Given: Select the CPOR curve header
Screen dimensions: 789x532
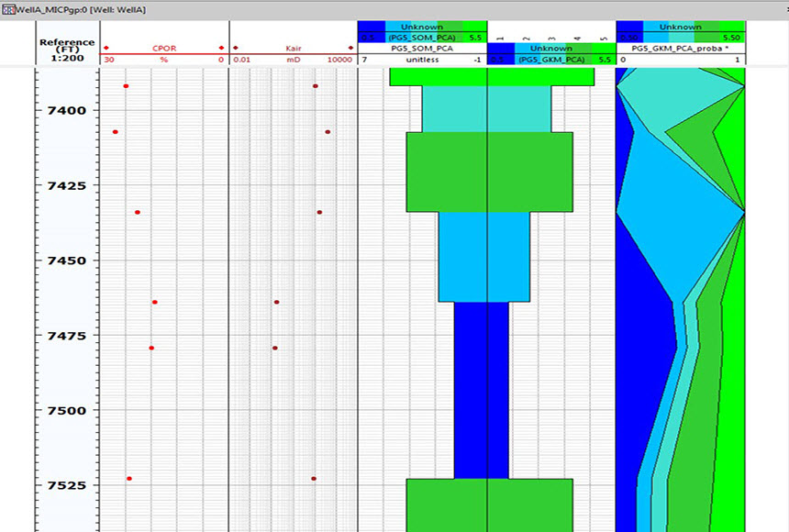Looking at the screenshot, I should click(x=164, y=48).
